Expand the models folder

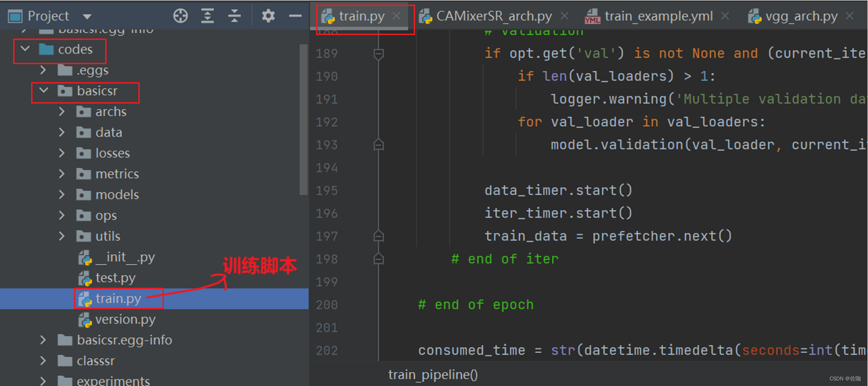(x=62, y=195)
